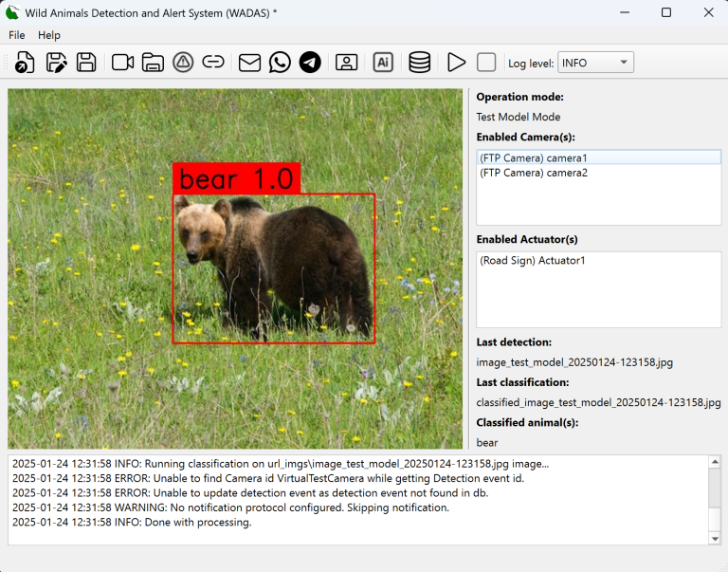This screenshot has width=728, height=572.
Task: Expand the Log level dropdown
Action: coord(595,63)
